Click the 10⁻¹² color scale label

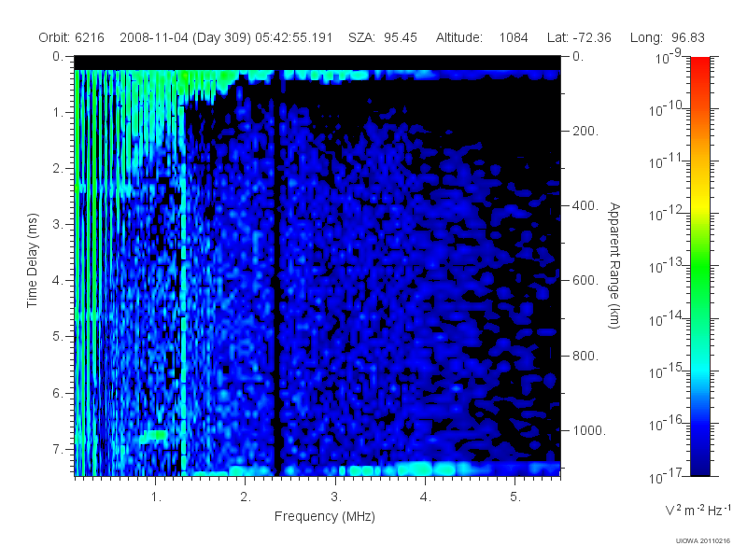coord(667,214)
